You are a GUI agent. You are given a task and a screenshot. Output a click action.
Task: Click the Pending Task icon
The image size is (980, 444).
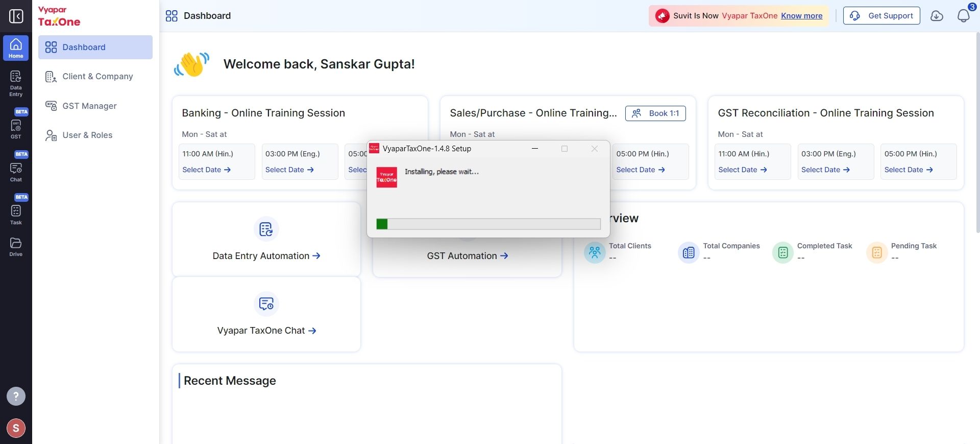tap(877, 252)
